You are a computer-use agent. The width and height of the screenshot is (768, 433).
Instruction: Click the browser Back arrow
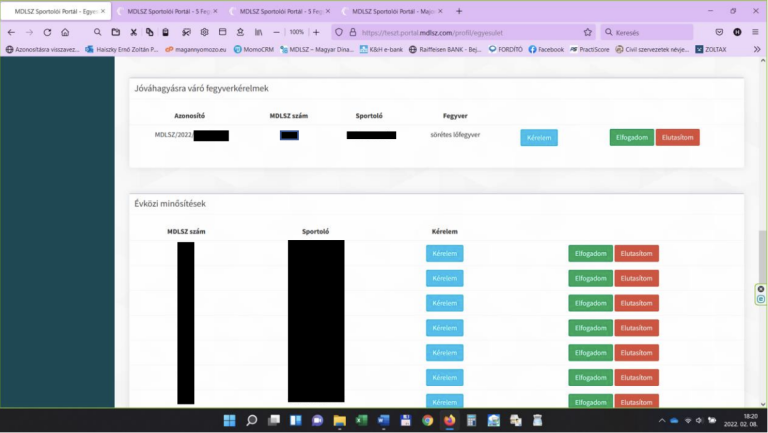point(12,32)
